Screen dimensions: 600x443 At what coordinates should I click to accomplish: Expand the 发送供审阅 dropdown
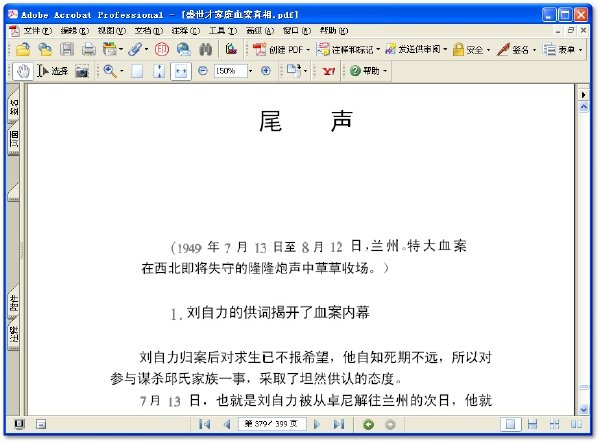445,49
